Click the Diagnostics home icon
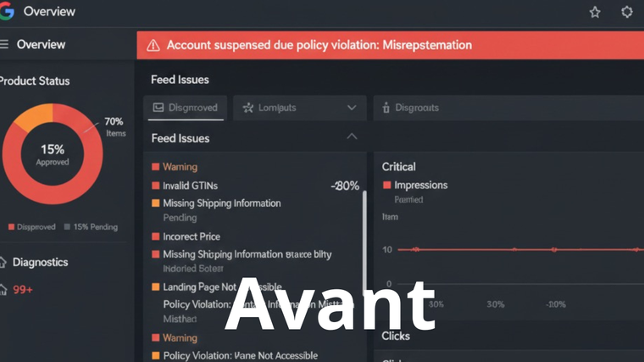This screenshot has width=644, height=362. point(3,263)
